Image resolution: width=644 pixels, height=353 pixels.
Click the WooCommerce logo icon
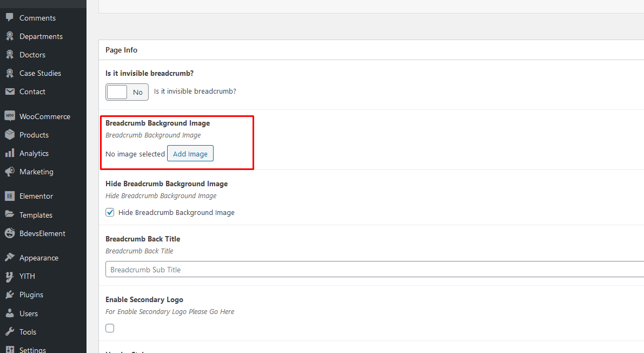click(9, 116)
